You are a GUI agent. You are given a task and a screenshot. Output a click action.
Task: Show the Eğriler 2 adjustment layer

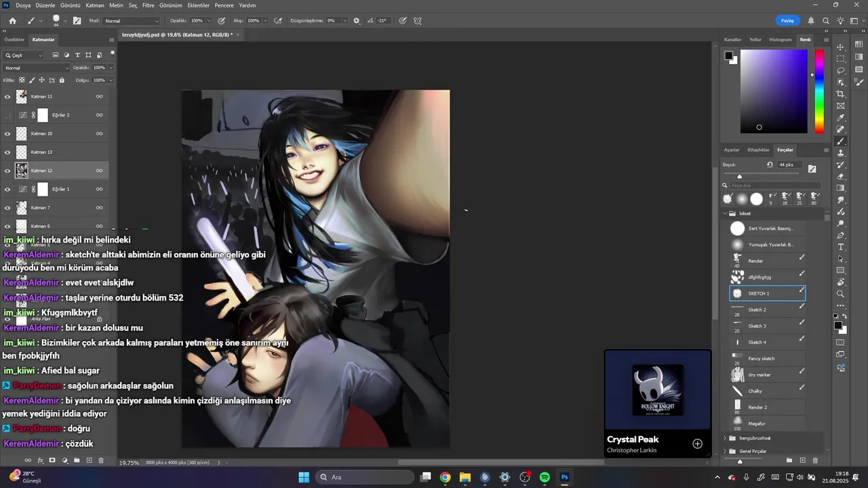click(x=7, y=115)
